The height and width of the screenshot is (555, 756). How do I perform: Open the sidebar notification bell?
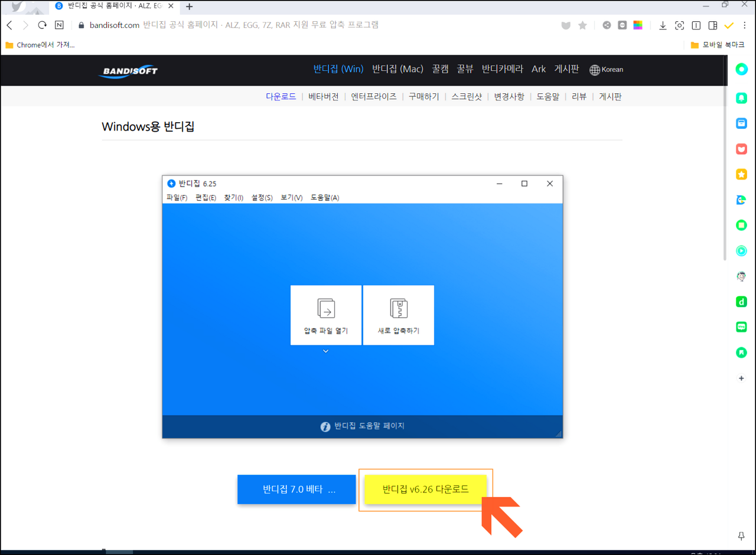pyautogui.click(x=741, y=98)
